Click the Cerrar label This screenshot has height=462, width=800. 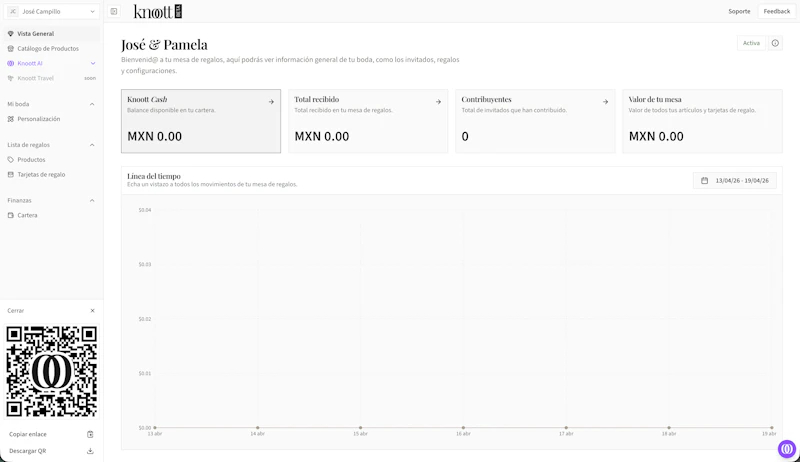15,311
